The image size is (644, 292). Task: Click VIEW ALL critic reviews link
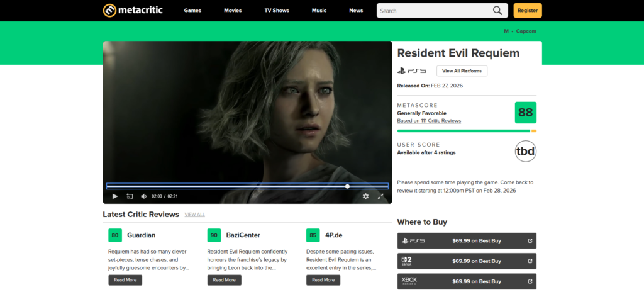tap(195, 215)
